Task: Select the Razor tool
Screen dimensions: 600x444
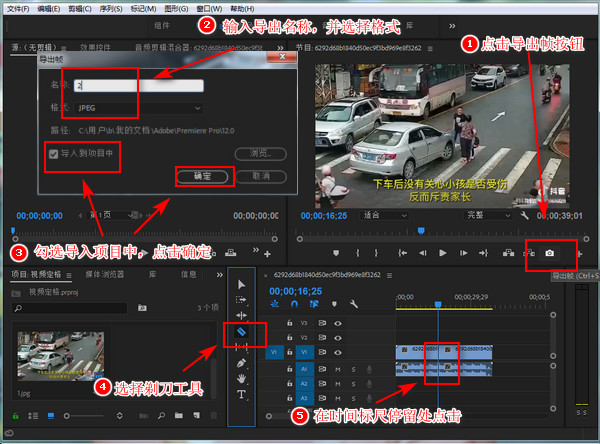Action: point(241,331)
